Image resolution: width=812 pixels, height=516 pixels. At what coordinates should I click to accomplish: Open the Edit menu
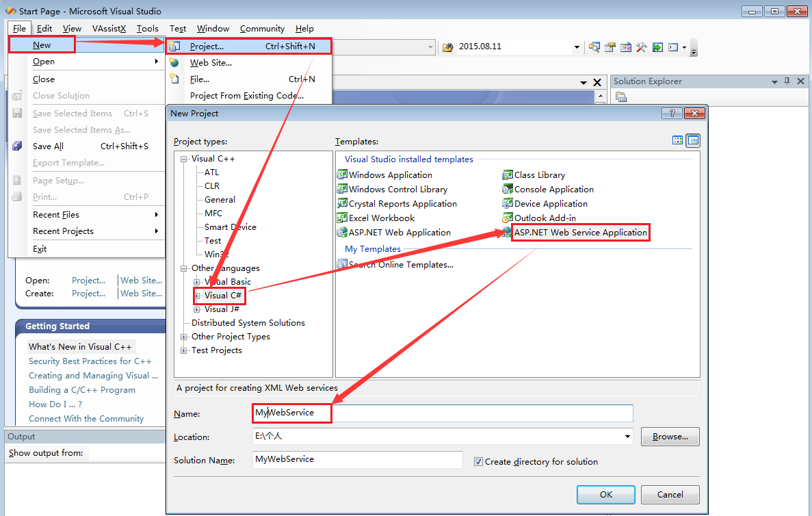[x=44, y=29]
